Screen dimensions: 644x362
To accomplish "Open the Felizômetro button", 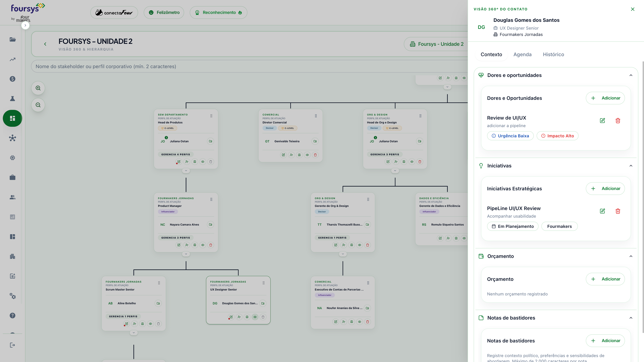I will (x=164, y=13).
